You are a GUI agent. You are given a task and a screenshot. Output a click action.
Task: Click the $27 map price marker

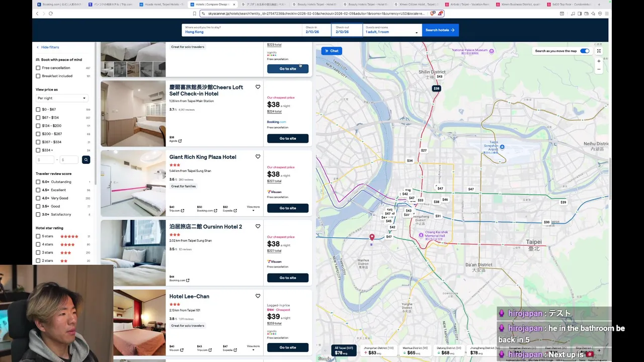click(x=424, y=150)
